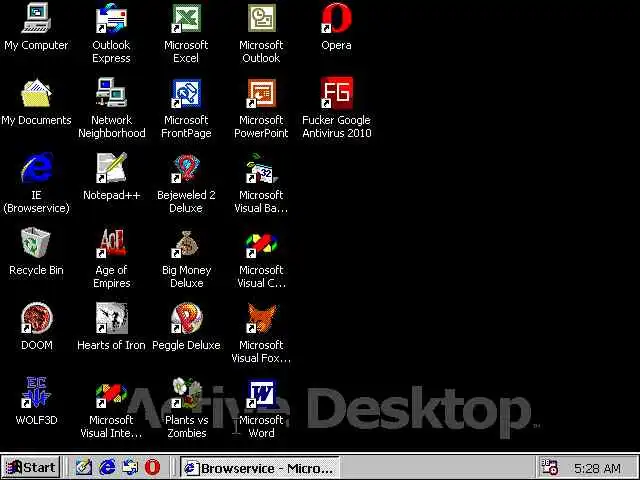Image resolution: width=640 pixels, height=480 pixels.
Task: Launch Opera from the Quick Launch bar
Action: (152, 467)
